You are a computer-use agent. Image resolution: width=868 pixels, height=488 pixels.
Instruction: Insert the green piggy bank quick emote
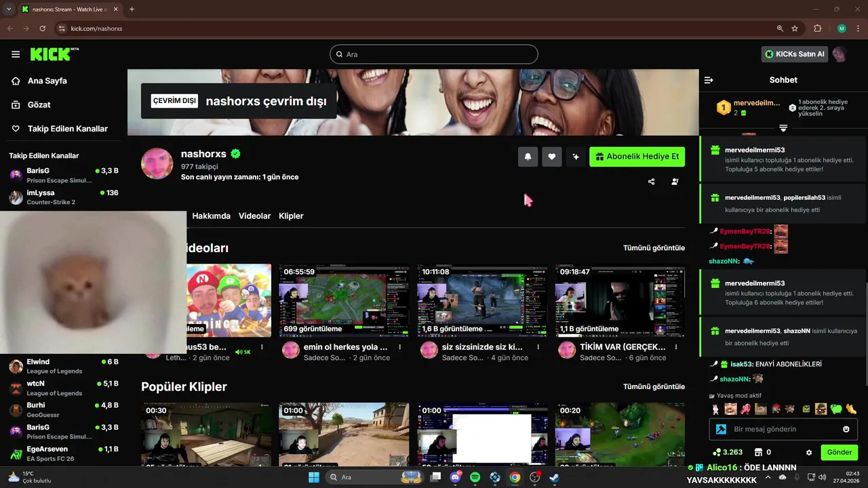click(836, 409)
